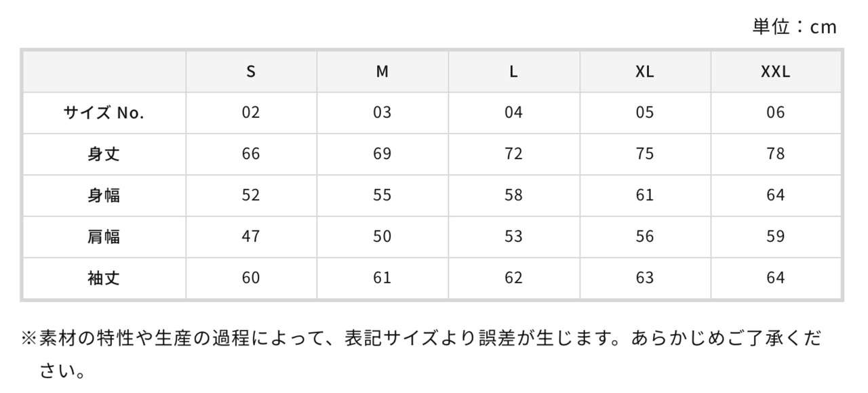
Task: Select the XL size header
Action: coord(645,72)
